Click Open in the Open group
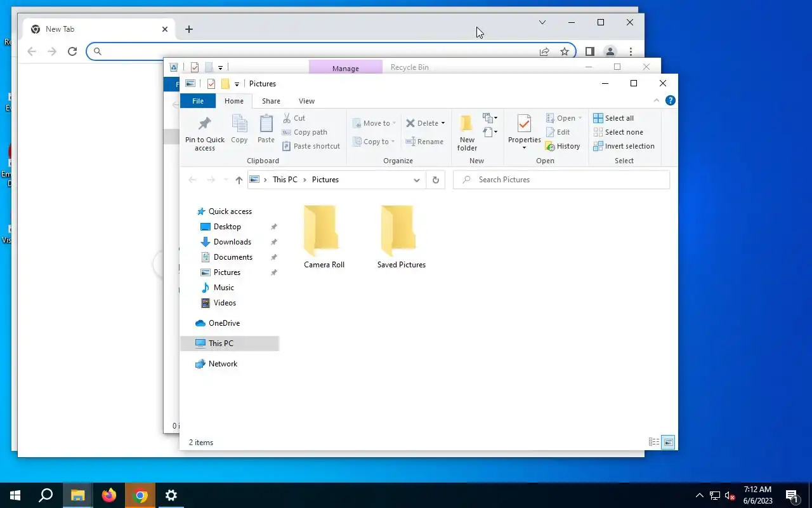This screenshot has width=812, height=508. 563,118
